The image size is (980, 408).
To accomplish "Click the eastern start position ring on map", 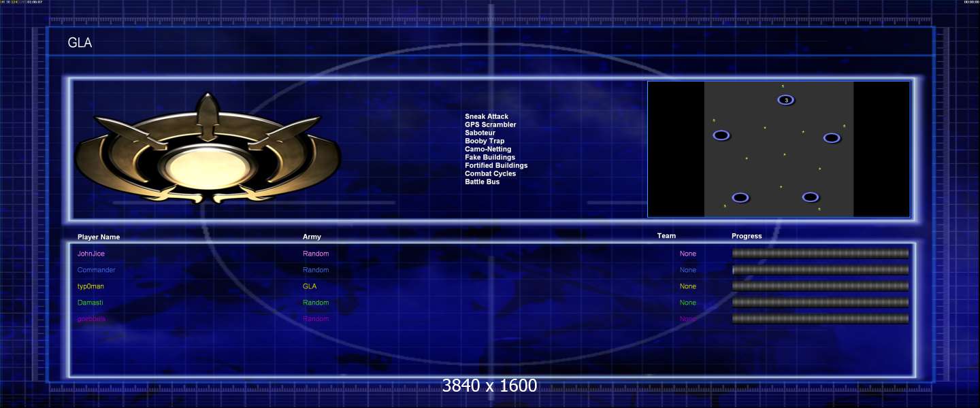I will point(832,138).
